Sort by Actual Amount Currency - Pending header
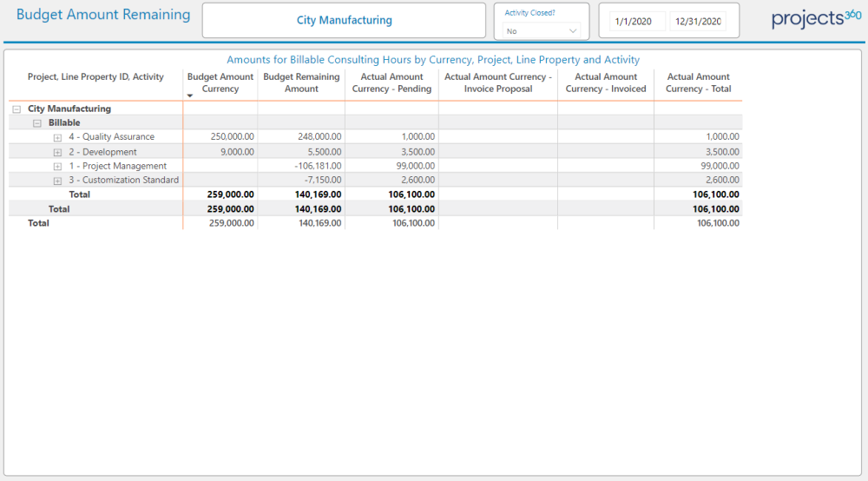 (x=391, y=82)
